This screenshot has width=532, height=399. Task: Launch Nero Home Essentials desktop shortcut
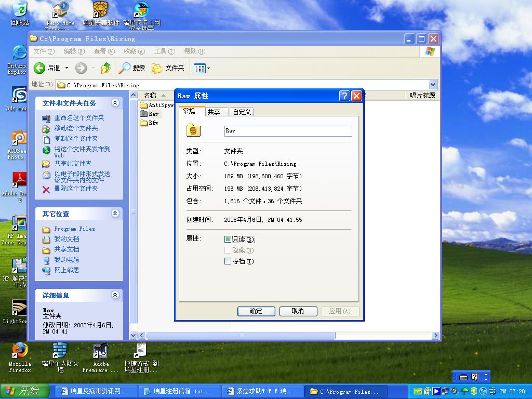click(x=60, y=15)
